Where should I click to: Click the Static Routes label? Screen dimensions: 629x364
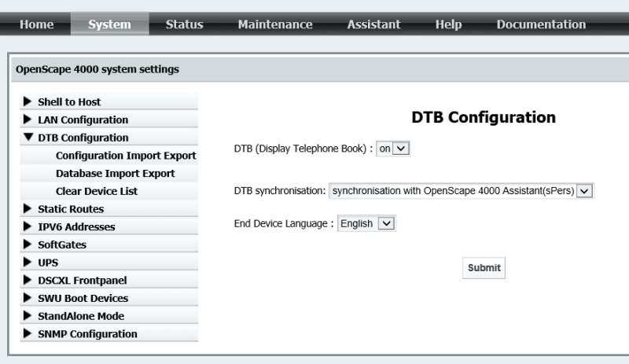(71, 209)
